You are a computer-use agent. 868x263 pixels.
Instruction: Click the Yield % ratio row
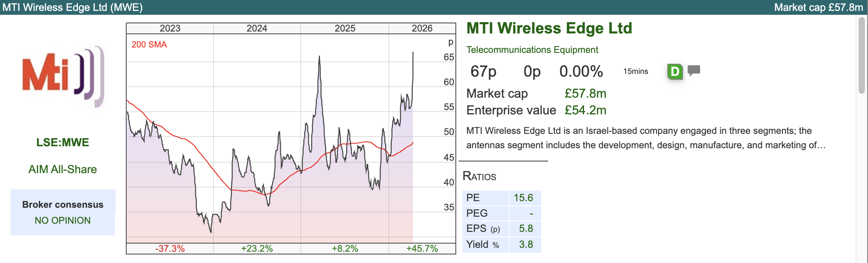coord(501,244)
